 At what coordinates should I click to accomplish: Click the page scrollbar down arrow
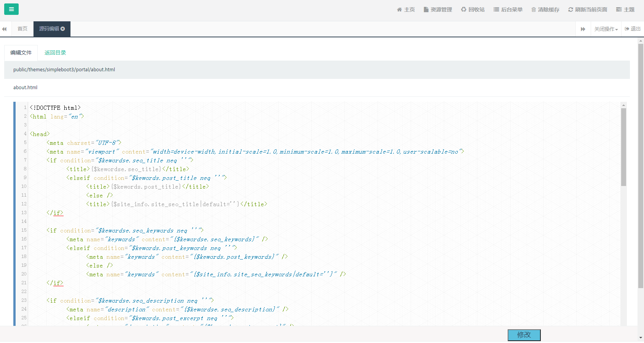click(x=641, y=338)
